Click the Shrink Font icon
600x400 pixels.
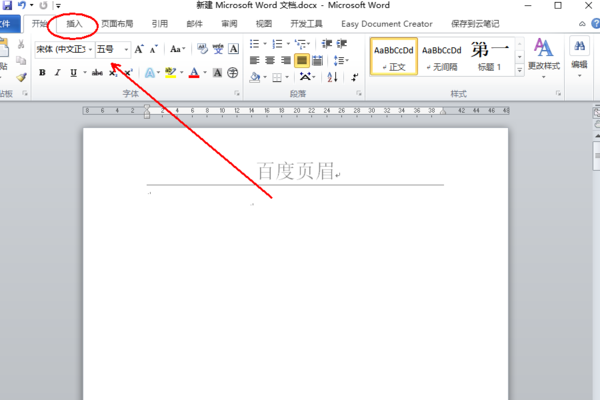point(153,49)
